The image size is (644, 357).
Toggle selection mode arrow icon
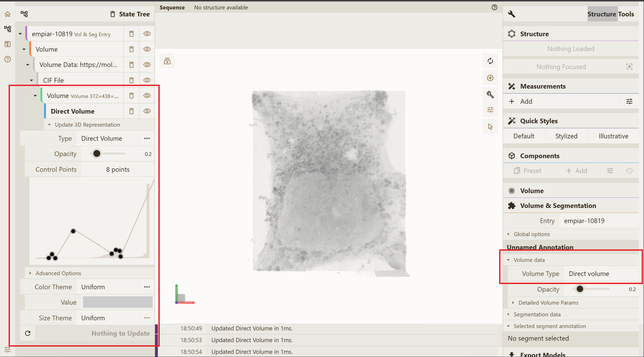(x=490, y=127)
